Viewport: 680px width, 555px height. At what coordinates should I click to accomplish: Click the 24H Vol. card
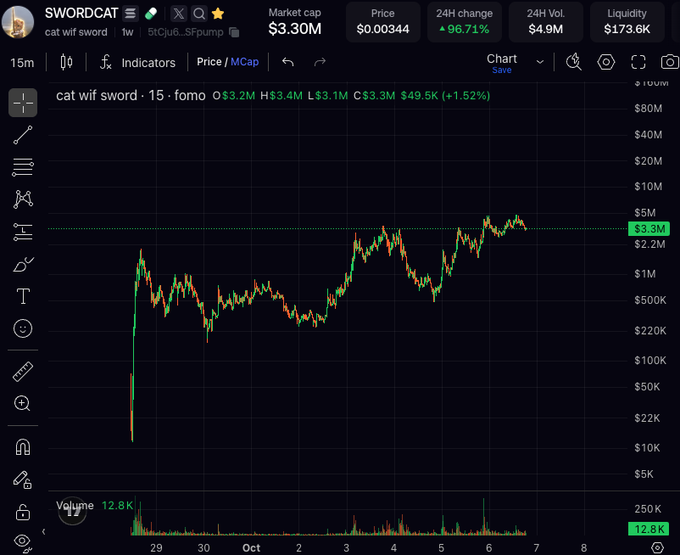pos(546,22)
